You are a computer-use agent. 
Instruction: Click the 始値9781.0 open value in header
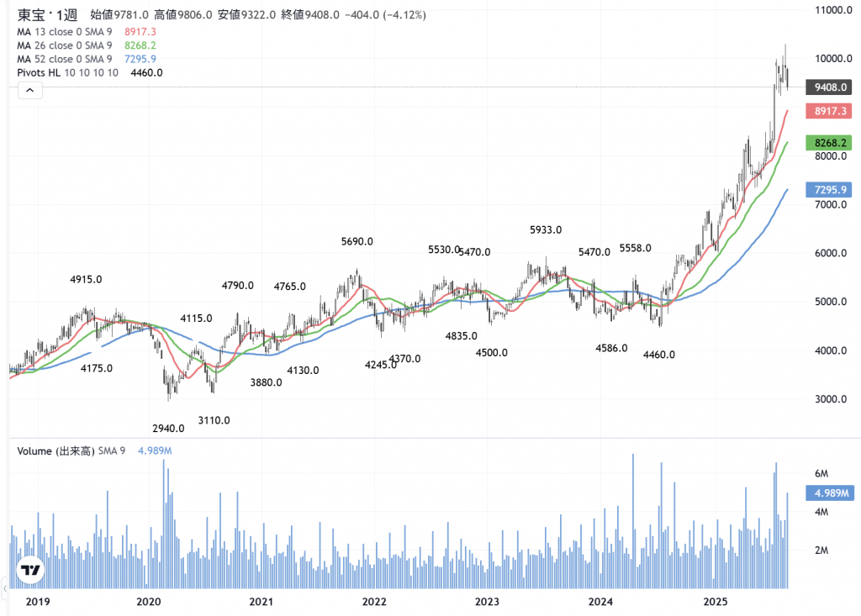coord(119,15)
